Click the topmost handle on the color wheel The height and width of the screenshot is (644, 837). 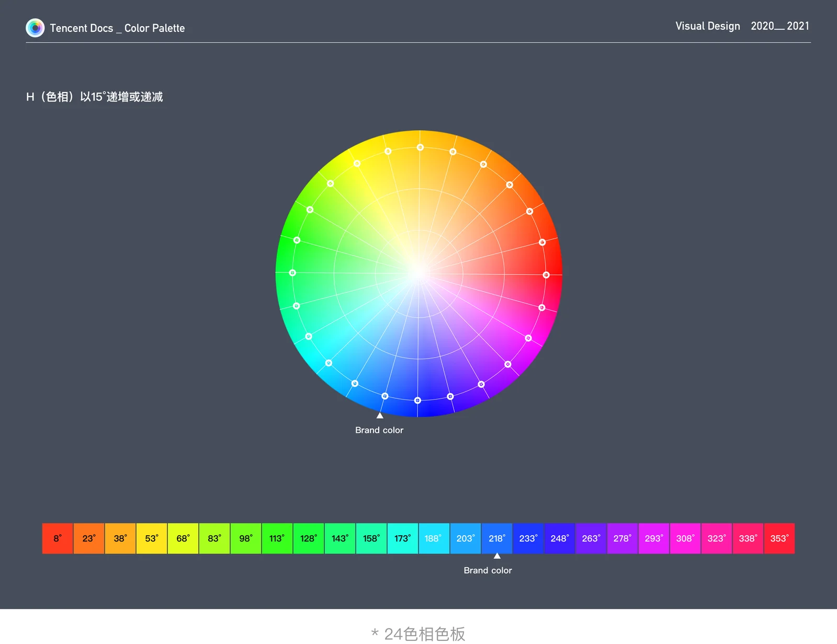[420, 147]
